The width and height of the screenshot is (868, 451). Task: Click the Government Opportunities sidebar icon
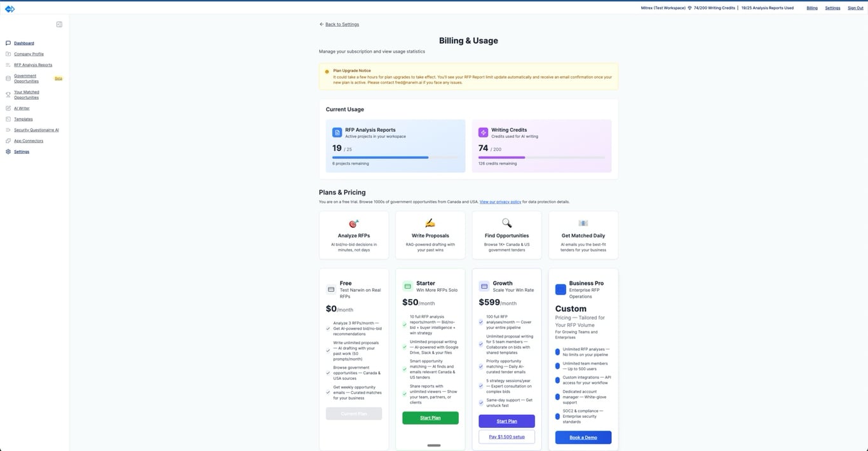point(8,78)
